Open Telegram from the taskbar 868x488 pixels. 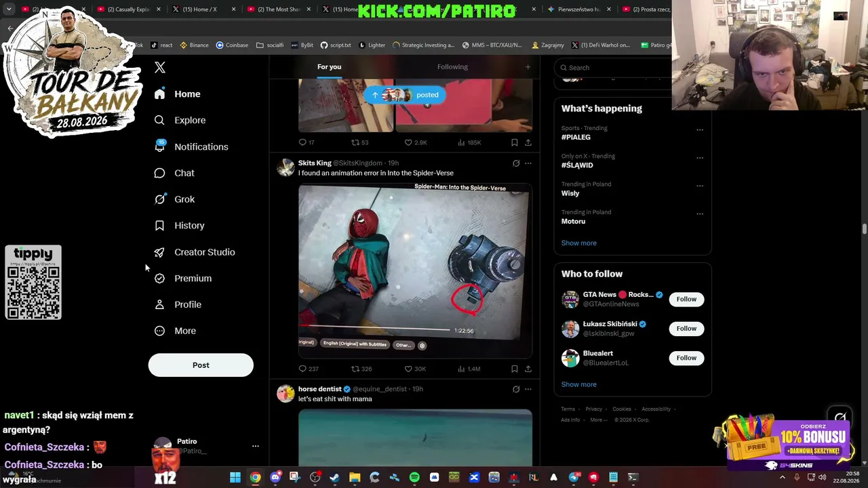pos(574,478)
